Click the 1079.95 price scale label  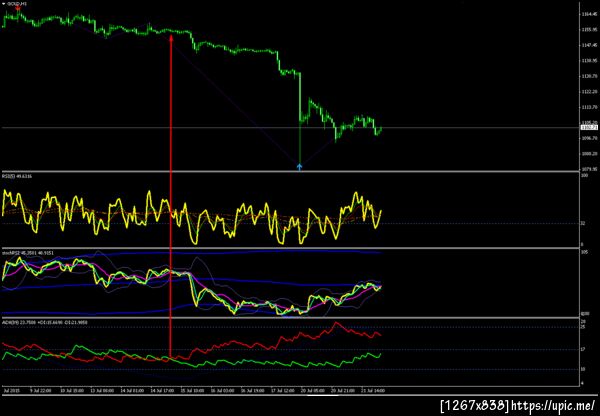point(589,169)
